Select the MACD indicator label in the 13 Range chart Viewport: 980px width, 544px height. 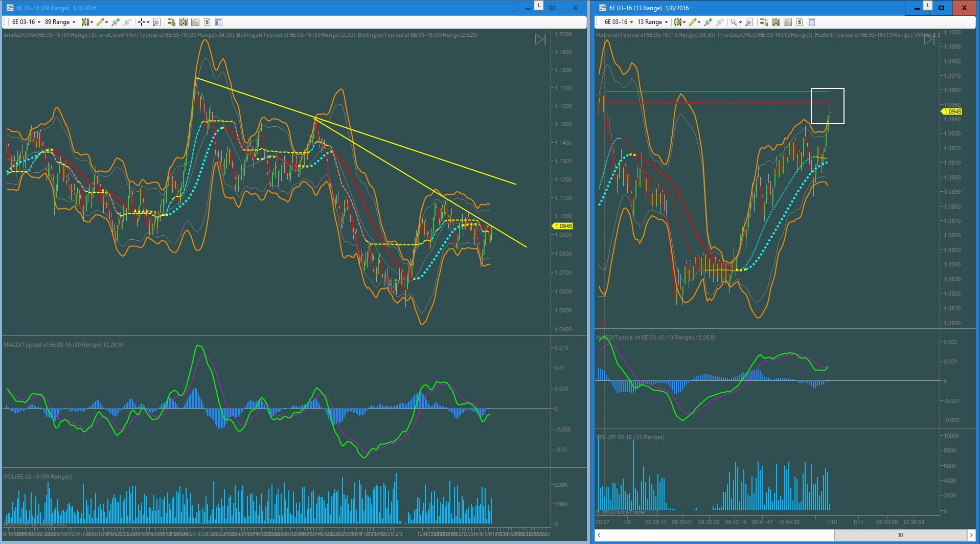pyautogui.click(x=656, y=337)
